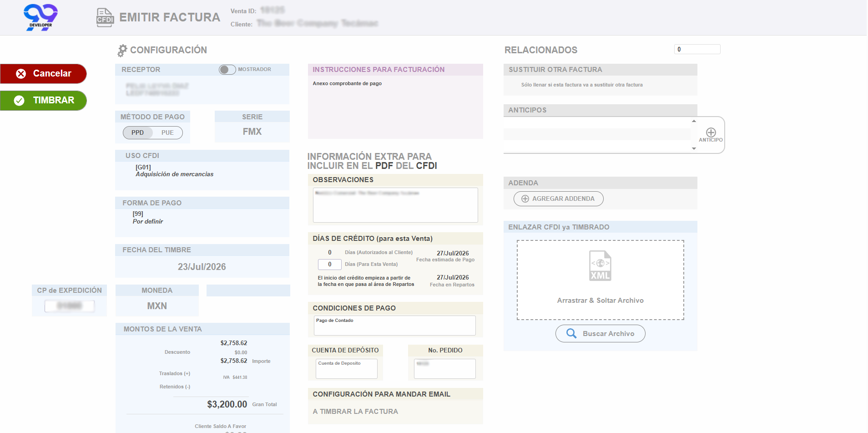
Task: Click the Agregar Addenda button
Action: click(x=558, y=199)
